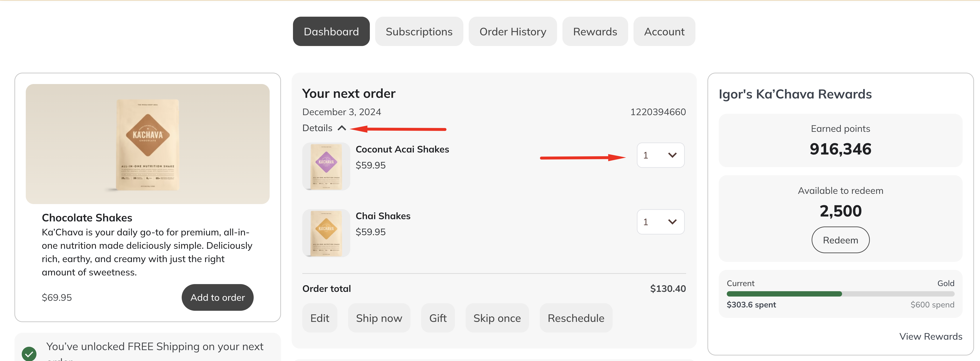The image size is (980, 361).
Task: Click the Chocolate Shakes product image
Action: 148,144
